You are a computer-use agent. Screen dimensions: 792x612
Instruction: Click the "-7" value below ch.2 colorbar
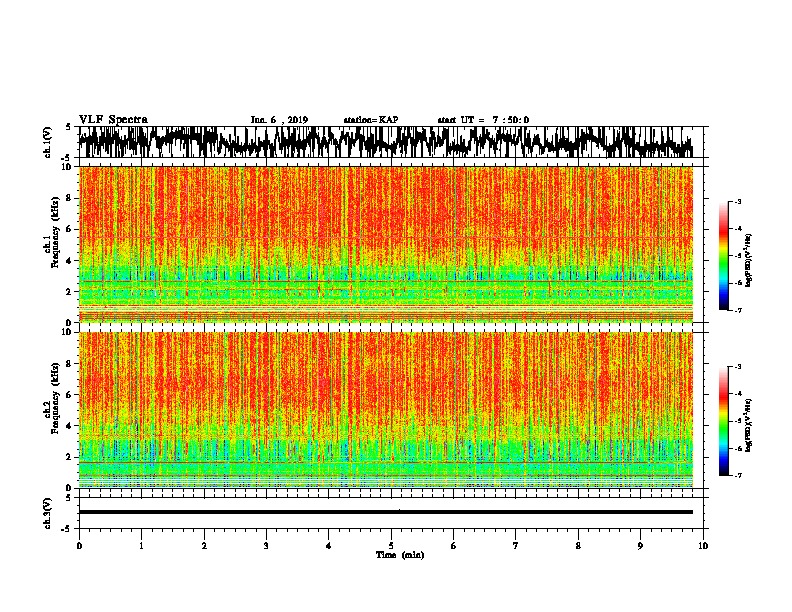point(738,475)
